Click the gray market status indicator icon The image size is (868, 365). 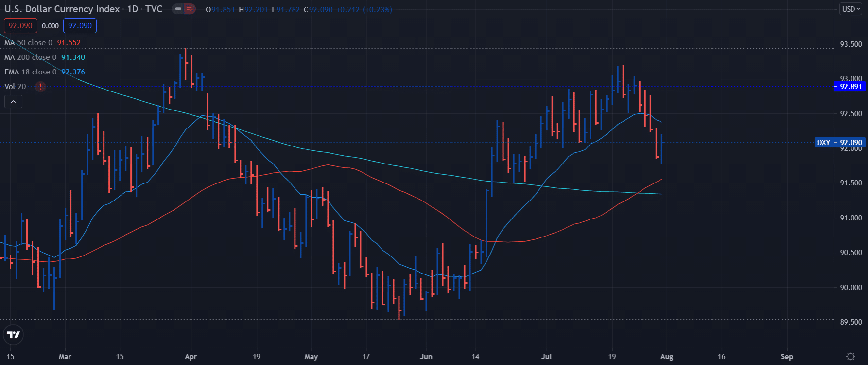coord(178,9)
